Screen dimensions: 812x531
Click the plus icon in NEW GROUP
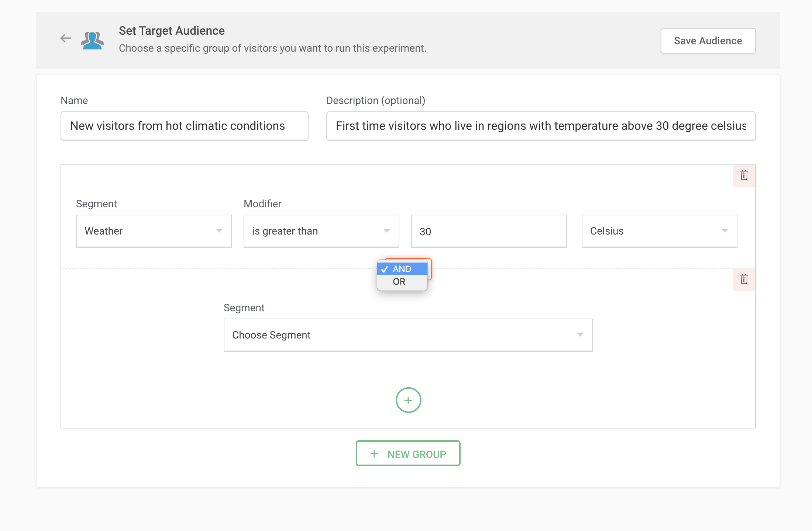click(374, 454)
